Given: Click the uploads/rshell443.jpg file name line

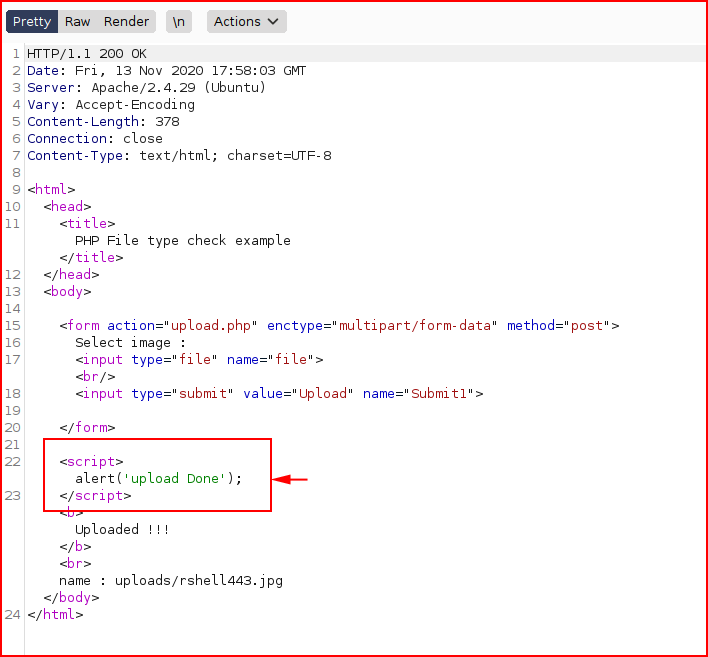Looking at the screenshot, I should [x=171, y=581].
